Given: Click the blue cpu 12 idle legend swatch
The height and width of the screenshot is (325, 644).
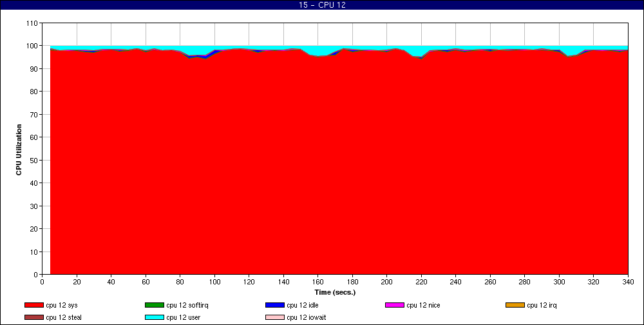Looking at the screenshot, I should pos(275,305).
